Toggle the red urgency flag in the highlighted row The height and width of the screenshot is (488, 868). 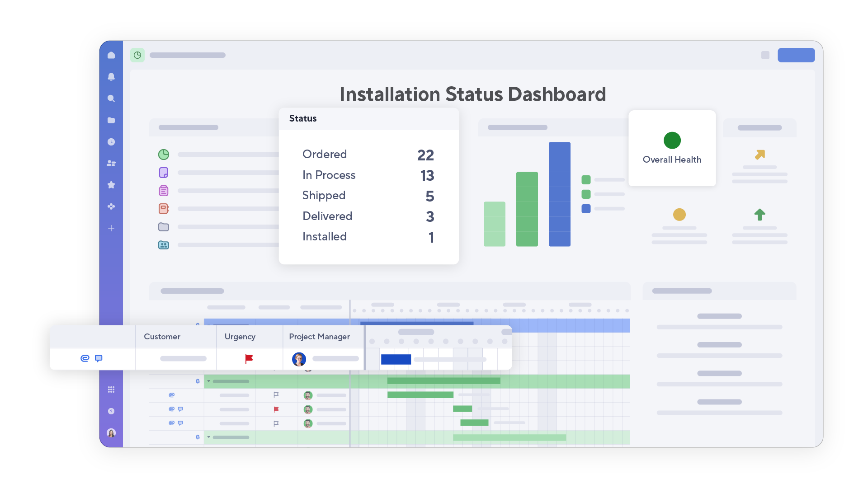click(249, 359)
